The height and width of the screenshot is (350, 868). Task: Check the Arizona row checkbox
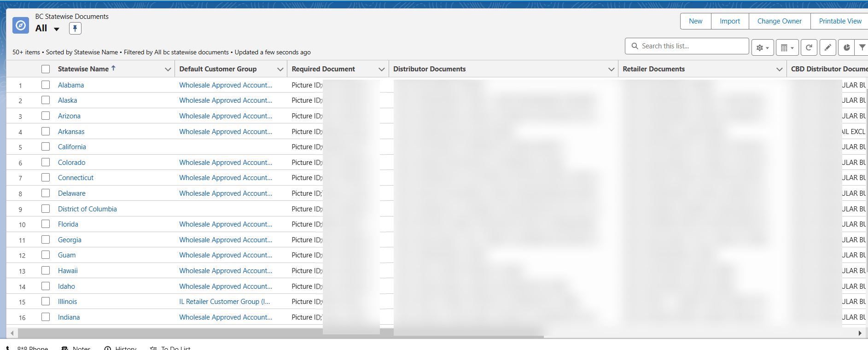click(x=46, y=116)
